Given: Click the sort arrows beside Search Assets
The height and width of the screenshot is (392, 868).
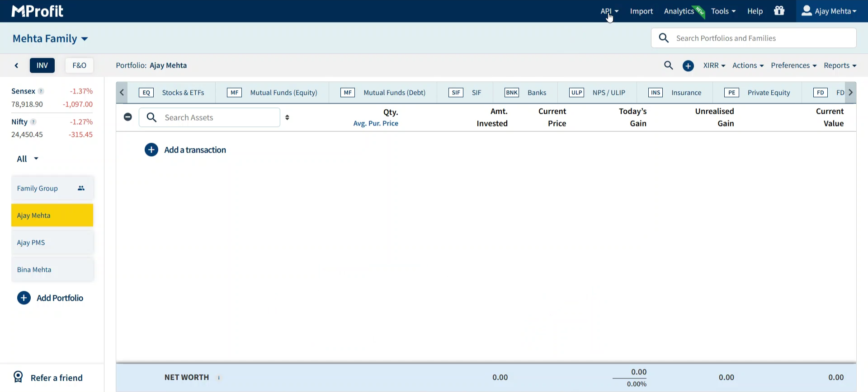Looking at the screenshot, I should [x=288, y=117].
